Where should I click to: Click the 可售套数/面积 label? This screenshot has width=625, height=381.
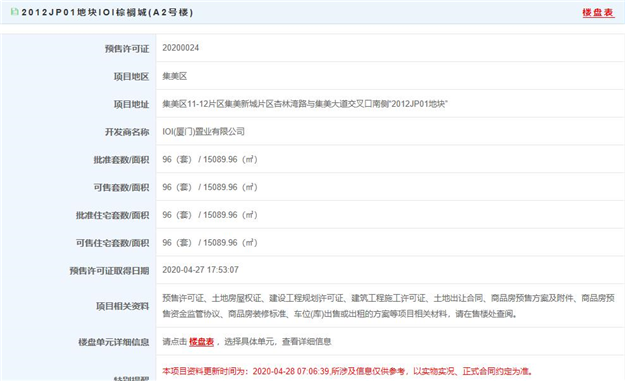(x=121, y=187)
